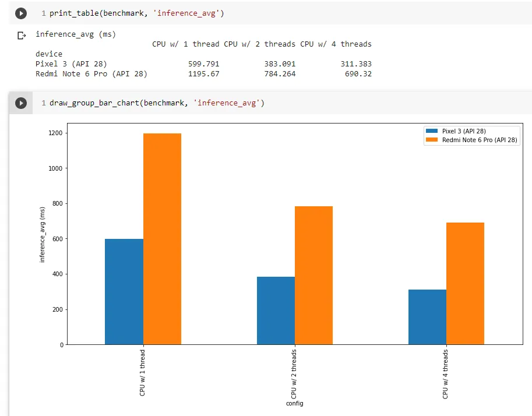
Task: Click the blue Pixel 3 bar for 4 threads
Action: point(427,318)
